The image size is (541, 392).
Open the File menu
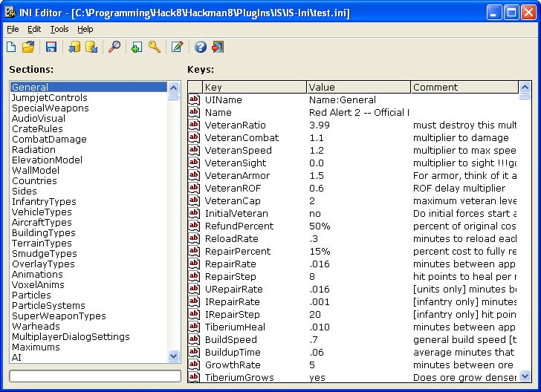coord(13,29)
